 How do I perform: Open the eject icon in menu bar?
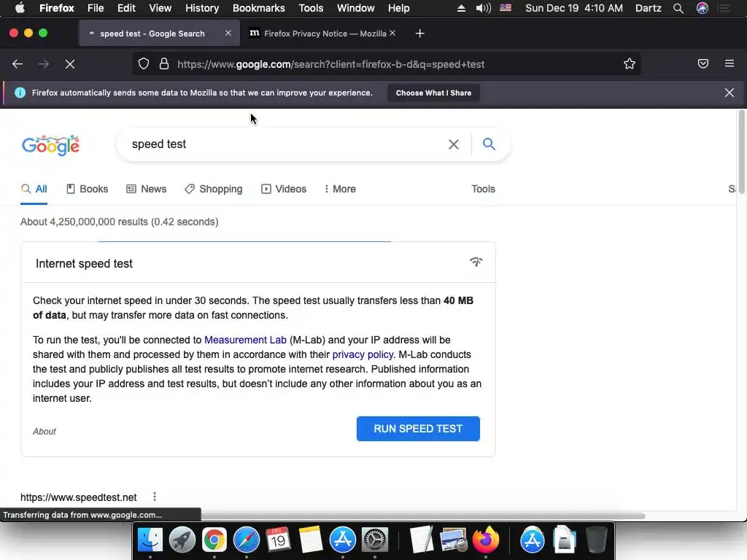coord(461,8)
